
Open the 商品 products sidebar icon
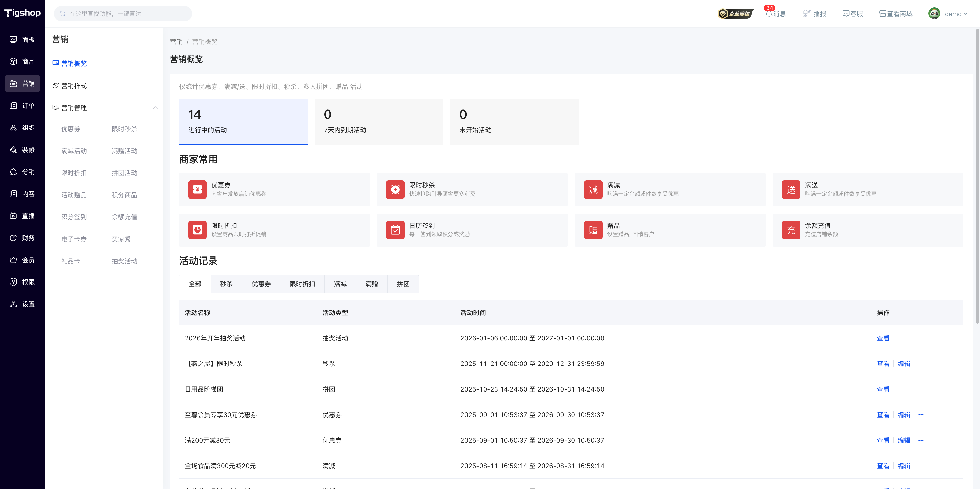(13, 62)
